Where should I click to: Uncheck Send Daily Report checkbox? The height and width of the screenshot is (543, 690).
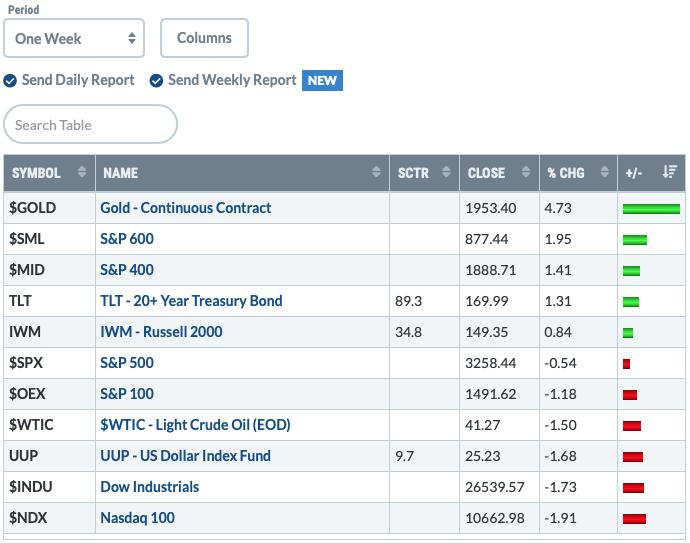click(10, 81)
